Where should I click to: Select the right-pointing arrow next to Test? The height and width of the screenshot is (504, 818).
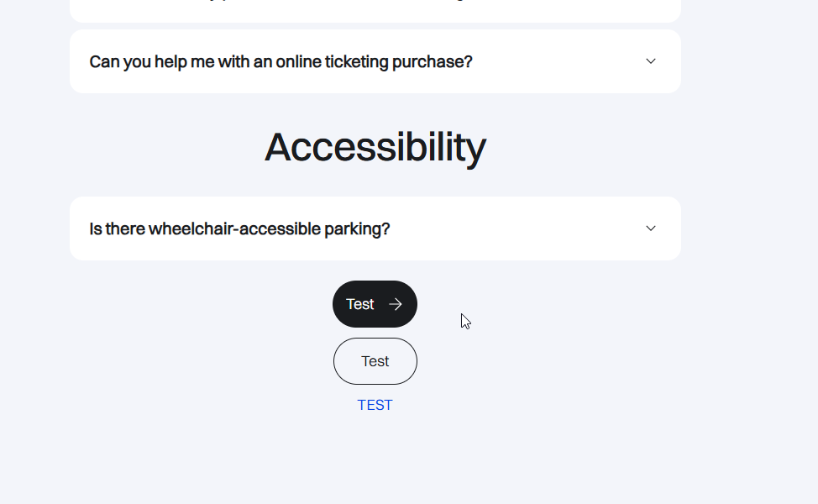(396, 304)
